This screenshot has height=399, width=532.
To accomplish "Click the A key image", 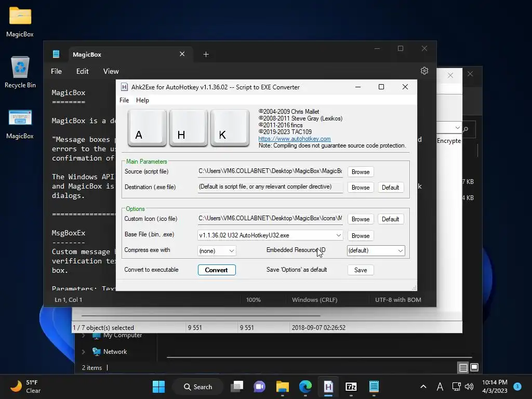I will (147, 128).
